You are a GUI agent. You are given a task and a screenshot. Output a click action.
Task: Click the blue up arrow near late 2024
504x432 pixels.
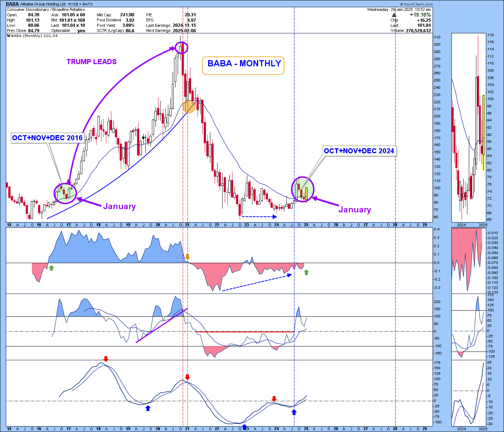coord(294,412)
